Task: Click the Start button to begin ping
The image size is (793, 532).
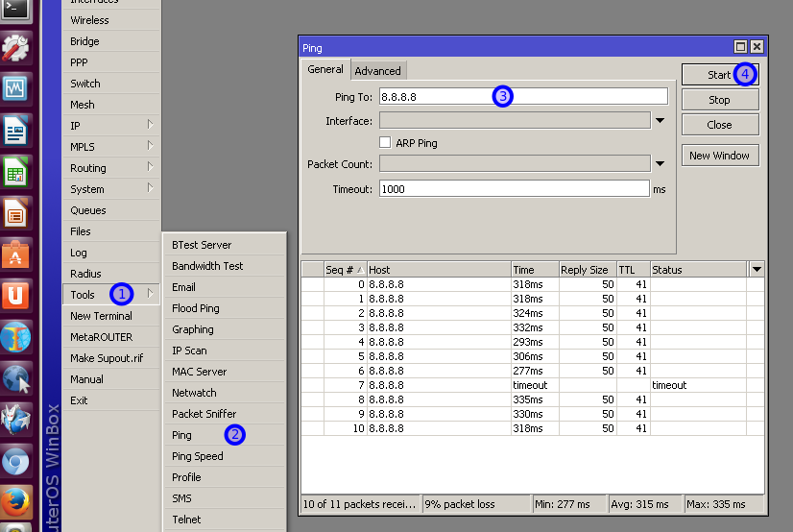Action: (719, 75)
